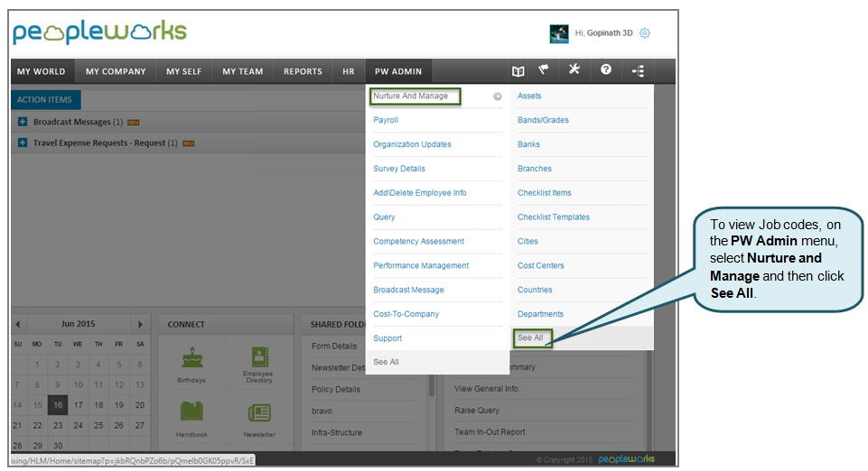
Task: Open the Employee Directory icon
Action: pyautogui.click(x=259, y=357)
